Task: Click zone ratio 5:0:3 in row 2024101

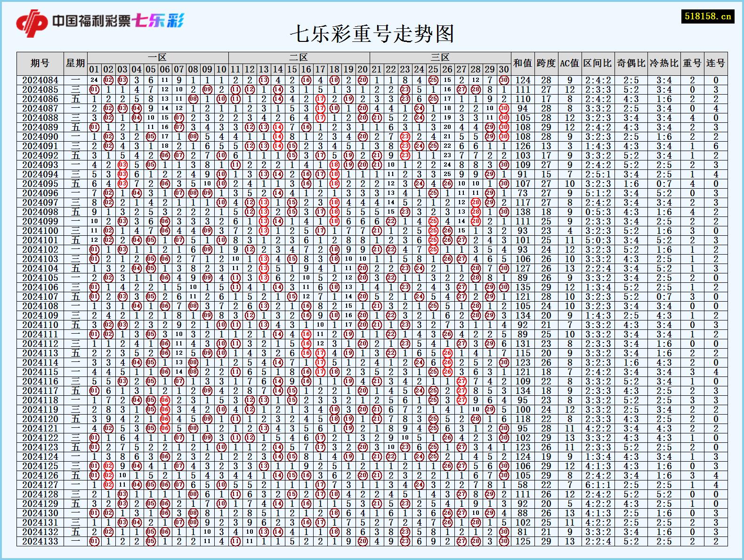Action: pyautogui.click(x=598, y=240)
